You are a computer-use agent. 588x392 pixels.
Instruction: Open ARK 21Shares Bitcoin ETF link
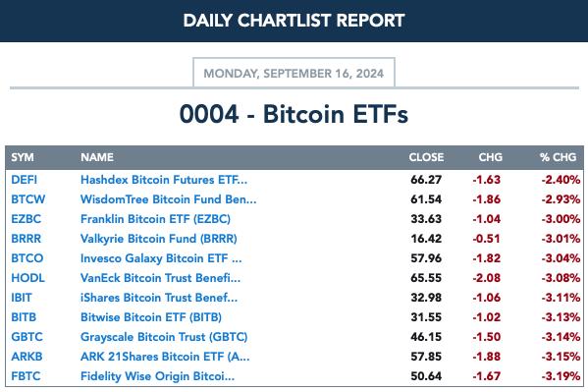click(165, 357)
